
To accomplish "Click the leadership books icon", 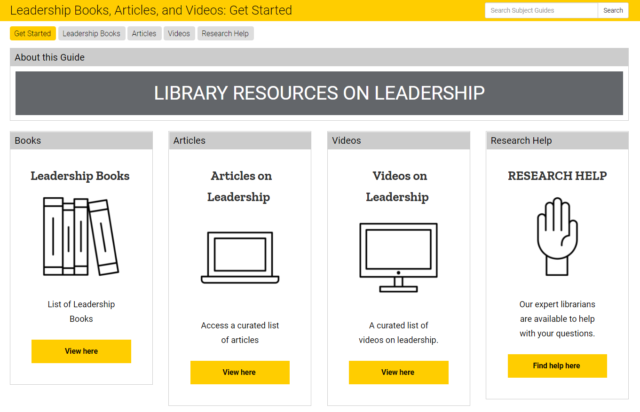I will pyautogui.click(x=81, y=236).
